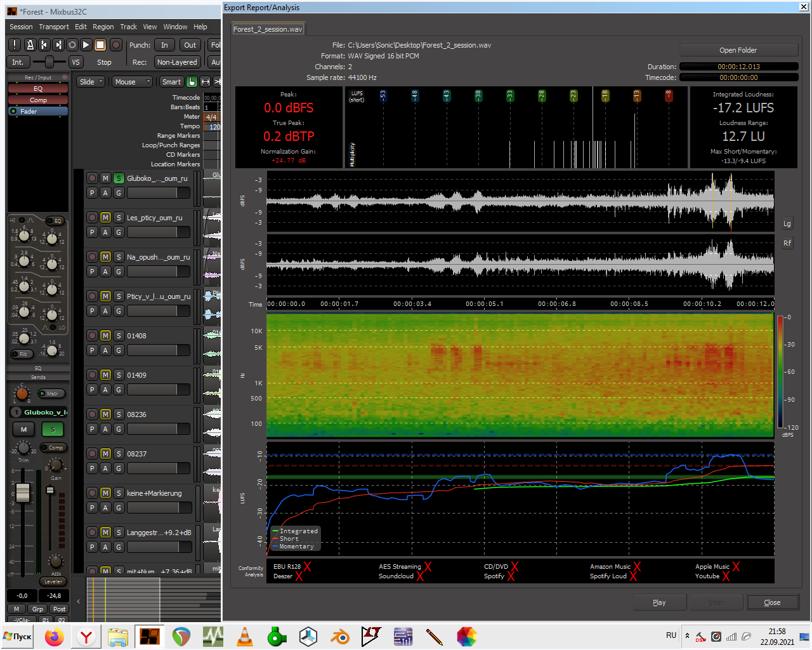The image size is (812, 650).
Task: Open Firefox from the taskbar
Action: [x=54, y=637]
